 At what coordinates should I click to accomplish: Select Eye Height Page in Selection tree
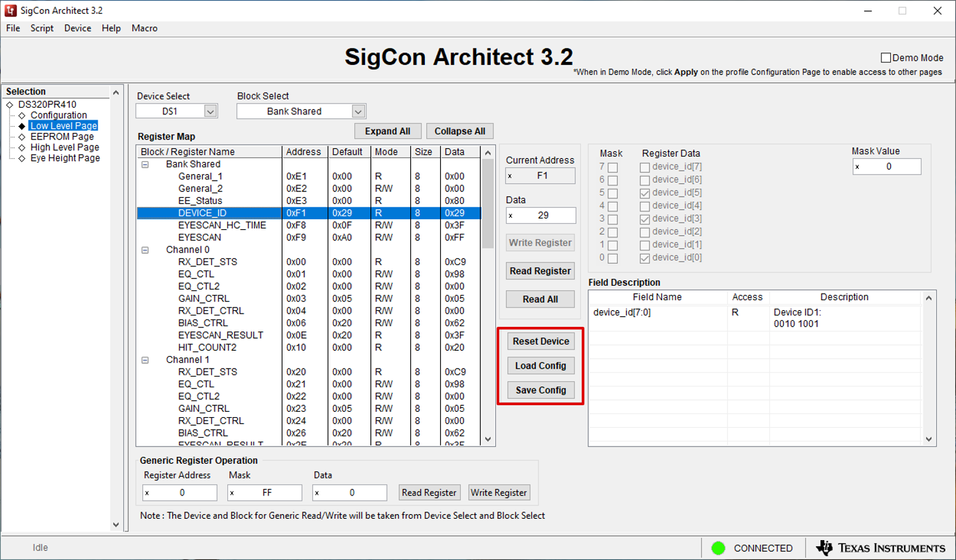coord(65,158)
